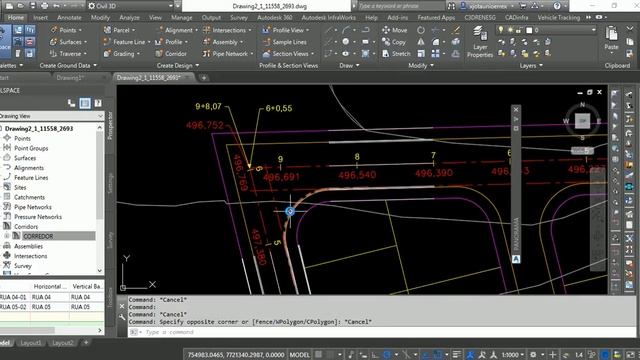The image size is (640, 360).
Task: Click the save icon in quick access toolbar
Action: (x=32, y=6)
